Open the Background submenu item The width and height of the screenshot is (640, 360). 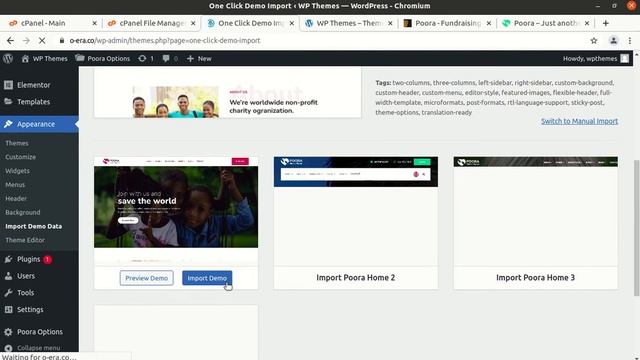click(23, 213)
